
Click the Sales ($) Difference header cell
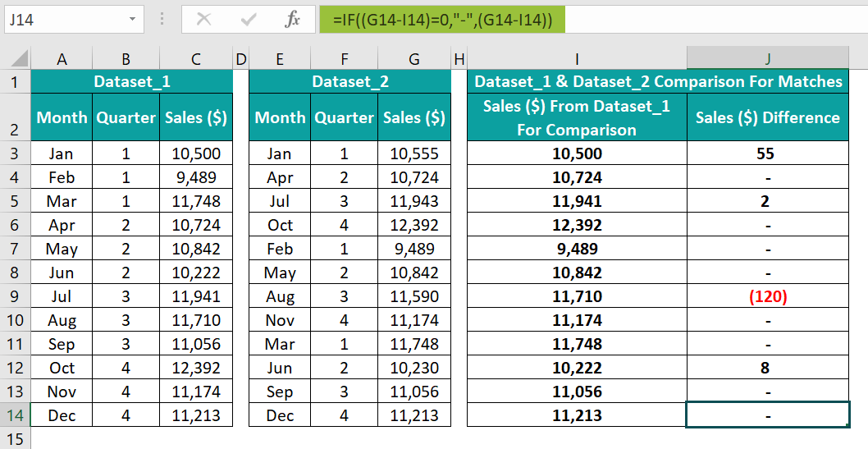(x=768, y=117)
